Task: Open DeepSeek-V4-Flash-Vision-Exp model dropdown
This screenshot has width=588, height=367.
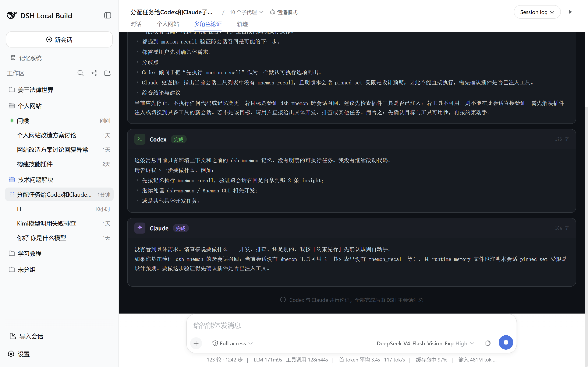Action: click(425, 343)
